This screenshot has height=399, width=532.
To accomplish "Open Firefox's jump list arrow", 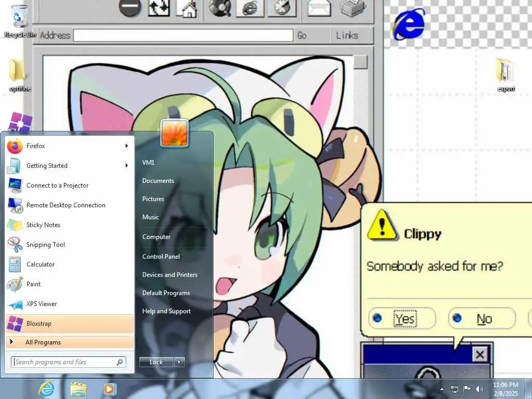I will click(127, 146).
